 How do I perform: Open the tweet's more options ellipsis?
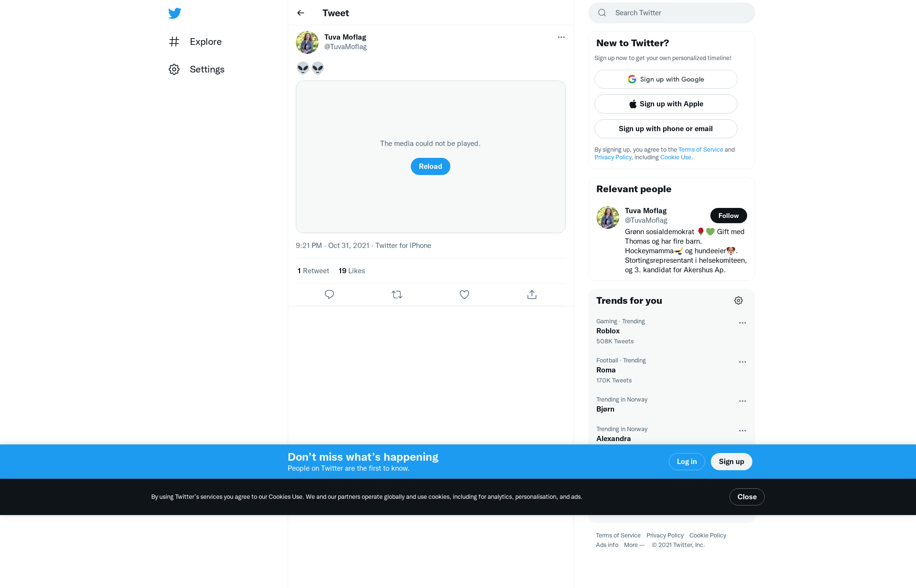click(561, 37)
